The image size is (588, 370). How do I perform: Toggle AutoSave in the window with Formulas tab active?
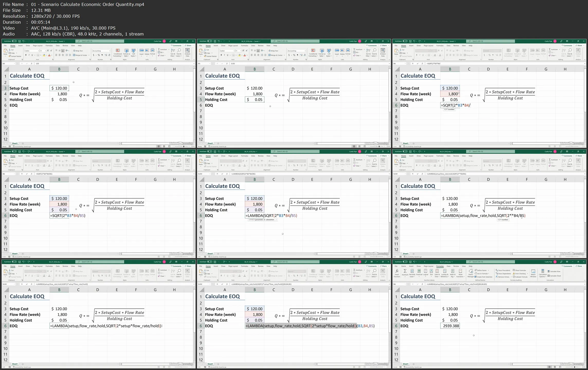[405, 262]
